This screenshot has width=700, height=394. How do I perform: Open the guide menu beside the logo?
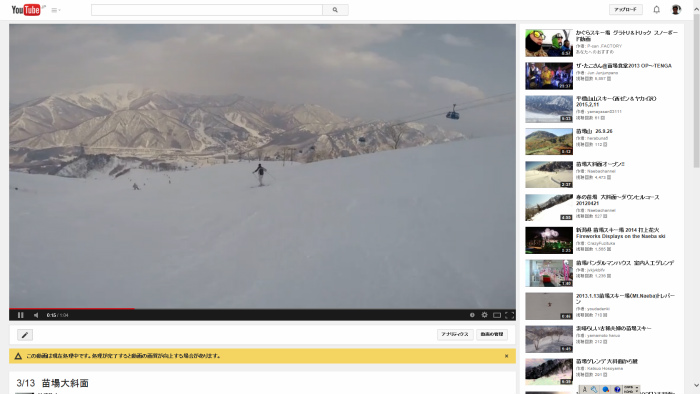pos(55,10)
